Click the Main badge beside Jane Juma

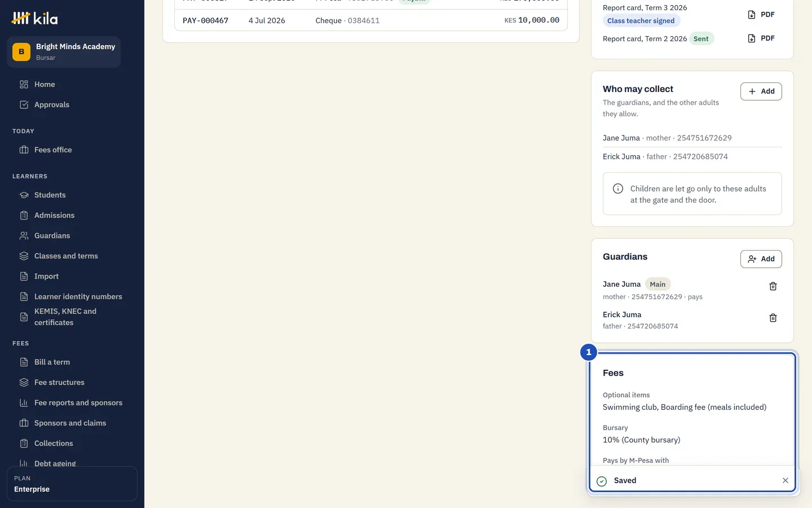[657, 284]
